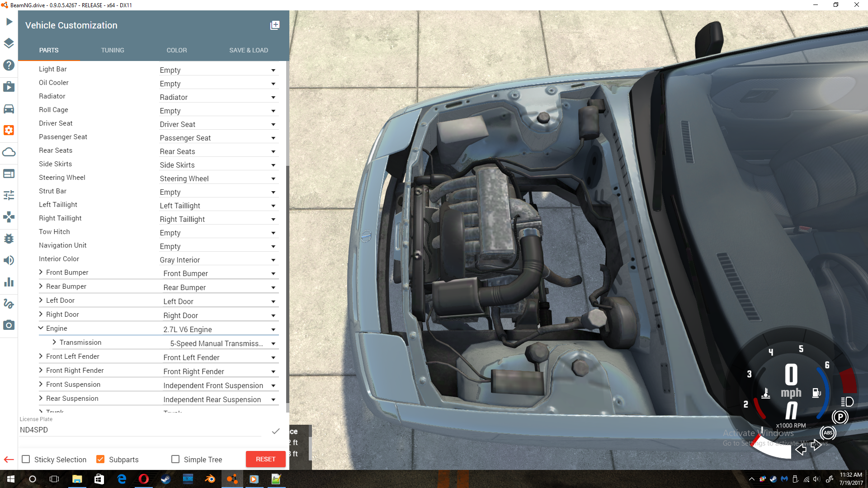Open the cloud environment icon
Image resolution: width=868 pixels, height=488 pixels.
pyautogui.click(x=9, y=152)
